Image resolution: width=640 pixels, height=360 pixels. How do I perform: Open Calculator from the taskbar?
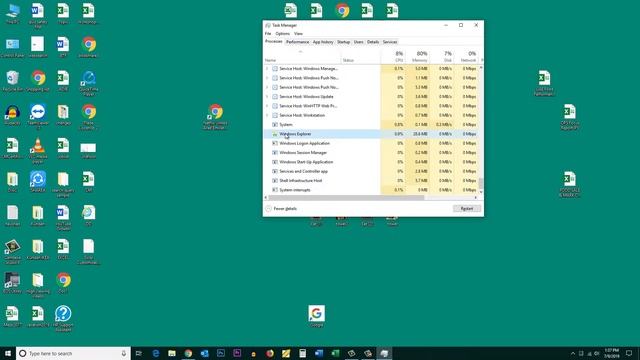[x=302, y=353]
